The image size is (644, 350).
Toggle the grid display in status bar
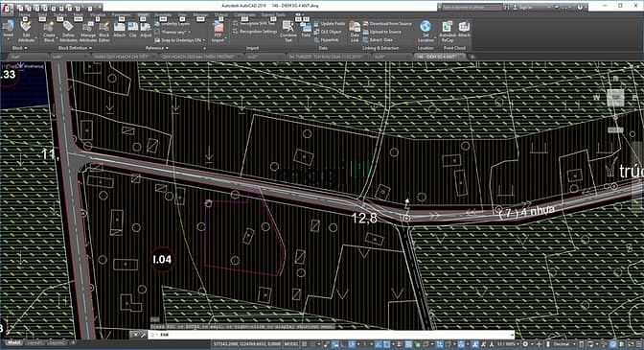tap(305, 344)
